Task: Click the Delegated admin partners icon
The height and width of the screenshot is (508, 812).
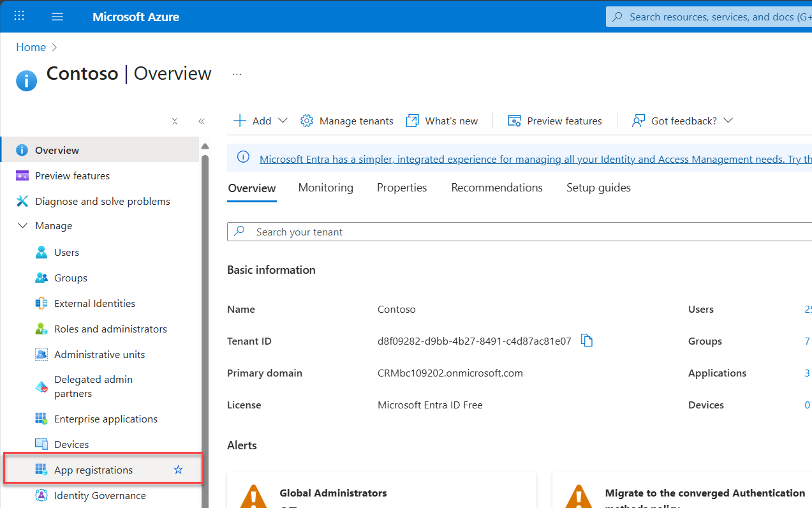Action: [x=41, y=387]
